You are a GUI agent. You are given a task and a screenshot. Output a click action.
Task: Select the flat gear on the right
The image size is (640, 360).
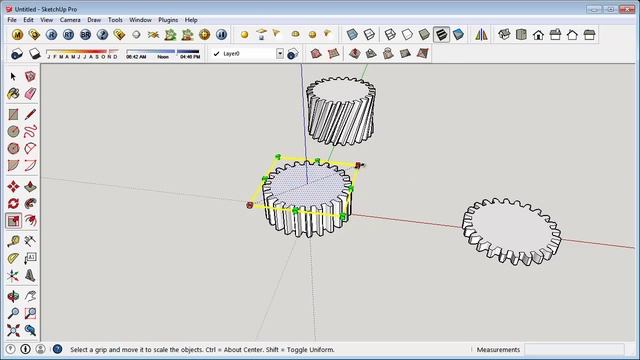click(511, 231)
